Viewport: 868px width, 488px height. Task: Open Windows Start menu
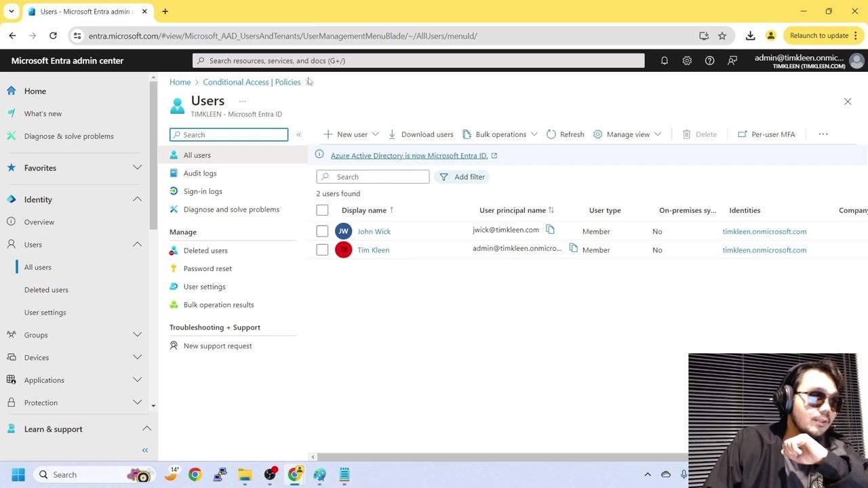pos(18,474)
